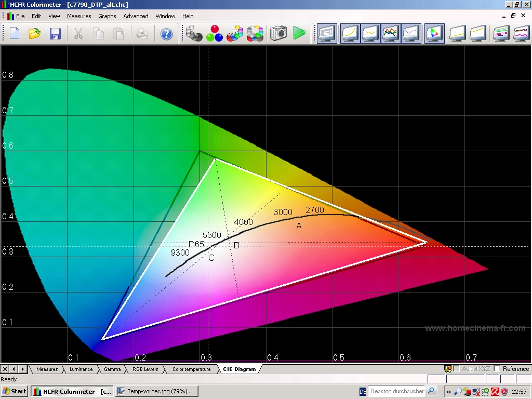Click the red green blue primaries measure icon
This screenshot has width=532, height=399.
(214, 34)
